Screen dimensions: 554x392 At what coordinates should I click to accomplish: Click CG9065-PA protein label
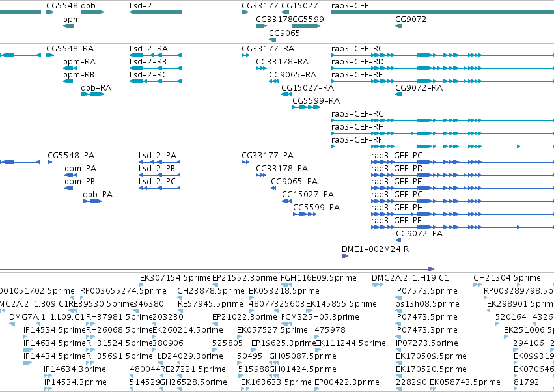coord(294,182)
